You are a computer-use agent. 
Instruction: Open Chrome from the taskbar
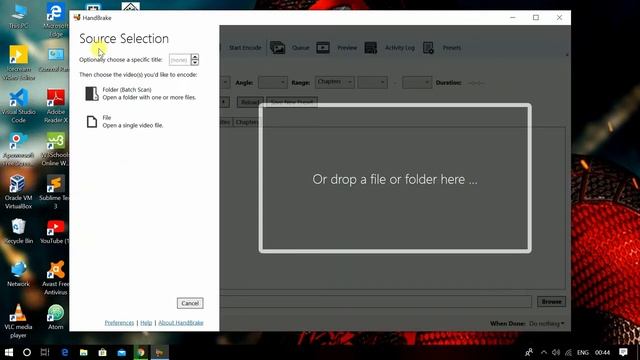(x=141, y=352)
